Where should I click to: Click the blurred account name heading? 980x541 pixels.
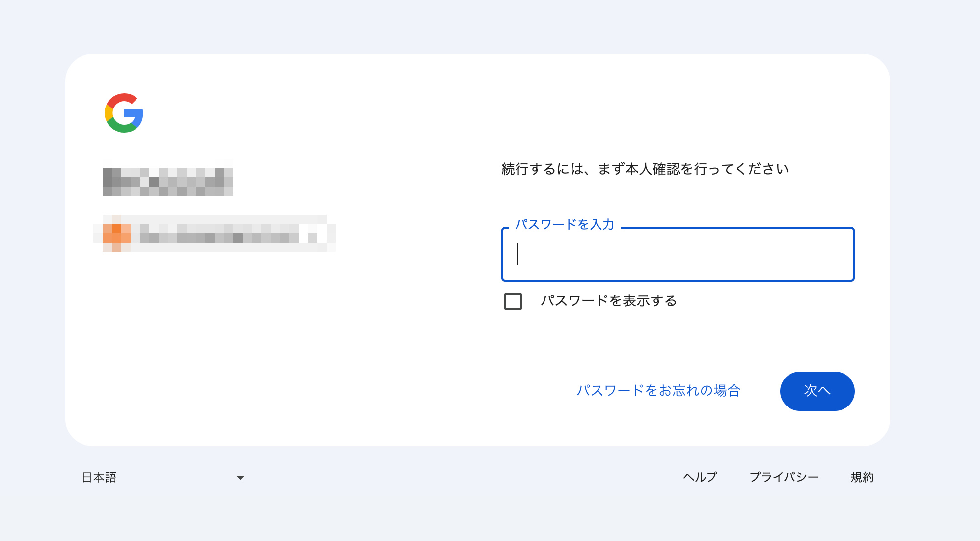(167, 182)
